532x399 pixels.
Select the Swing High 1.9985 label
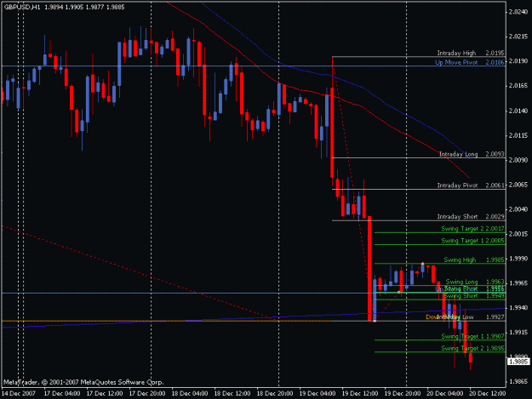[474, 260]
